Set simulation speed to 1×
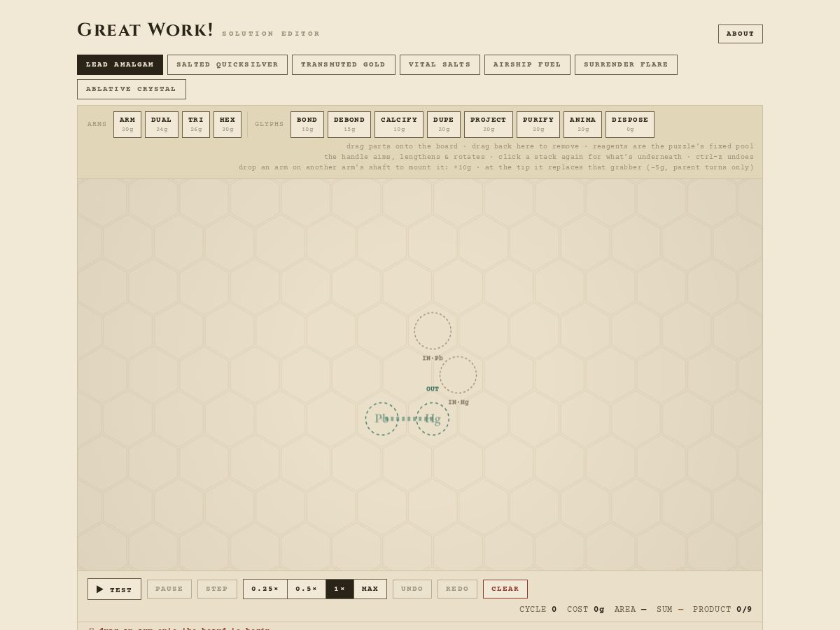This screenshot has width=840, height=630. click(339, 589)
